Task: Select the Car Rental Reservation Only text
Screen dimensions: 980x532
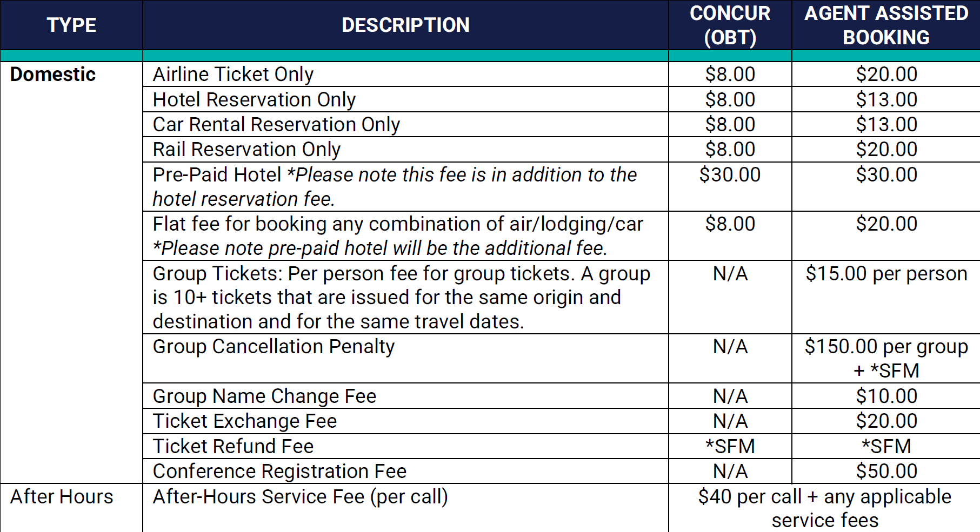Action: 276,125
